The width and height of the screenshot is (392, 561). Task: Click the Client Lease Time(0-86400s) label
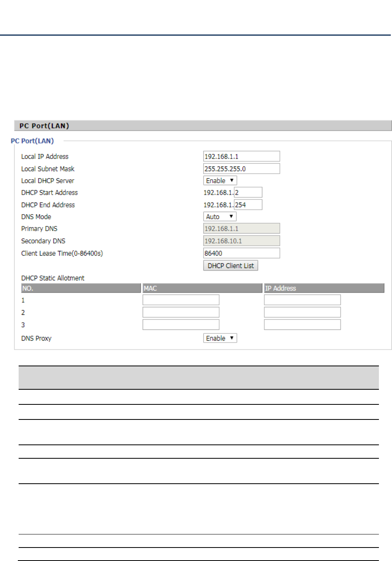point(62,253)
